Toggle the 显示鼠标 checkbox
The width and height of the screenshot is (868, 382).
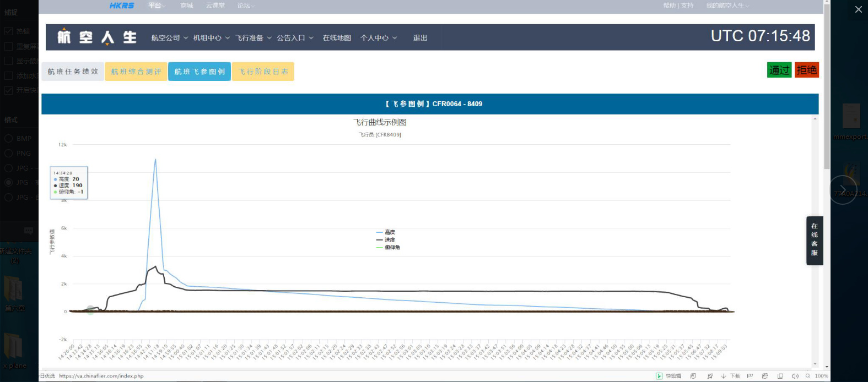point(8,61)
